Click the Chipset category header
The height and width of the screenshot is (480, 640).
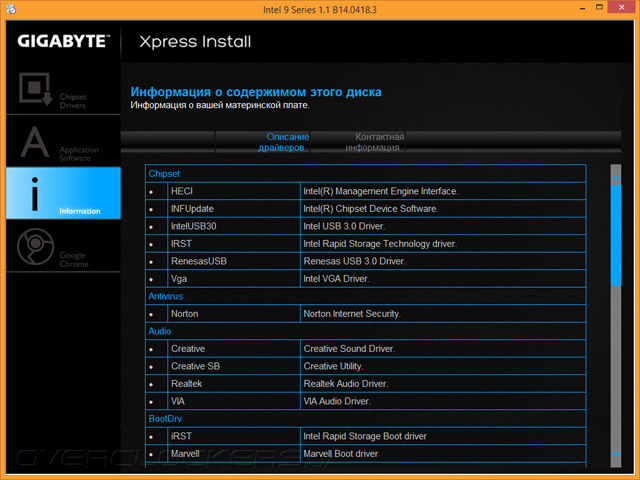click(x=164, y=174)
